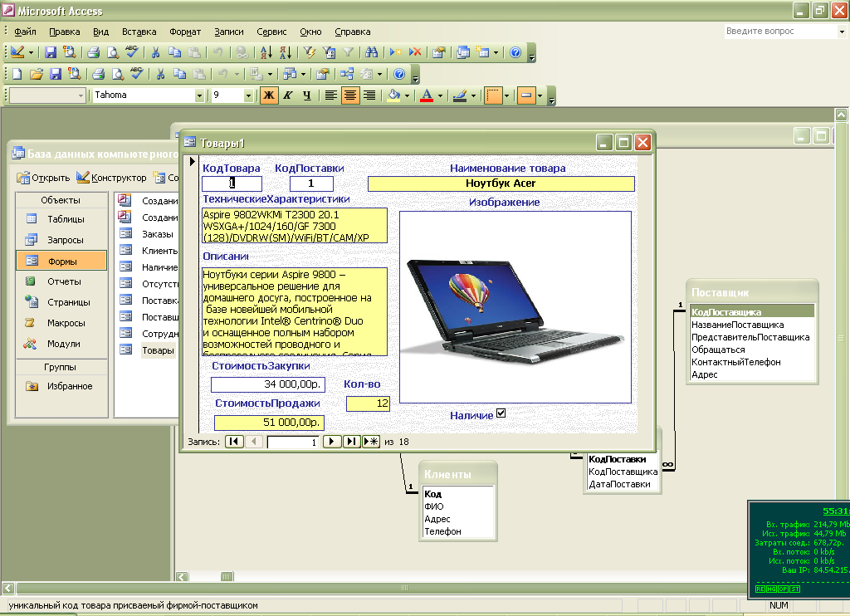Open the Правка menu
This screenshot has height=616, width=850.
point(65,32)
